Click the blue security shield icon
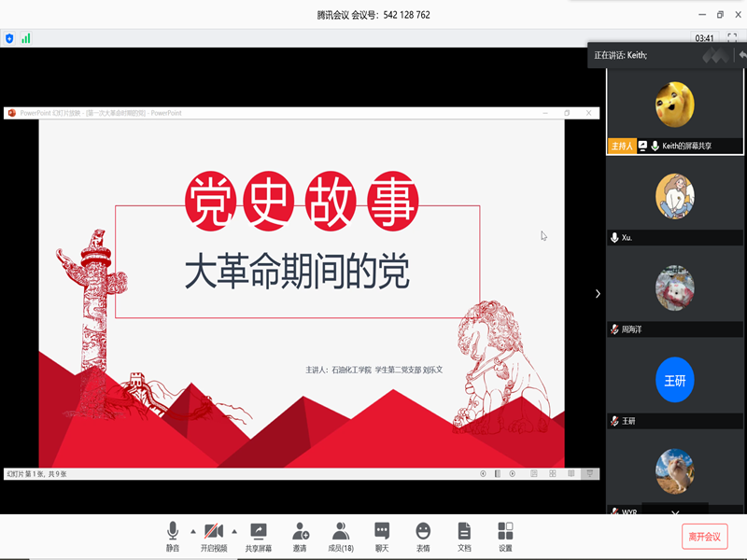 10,38
